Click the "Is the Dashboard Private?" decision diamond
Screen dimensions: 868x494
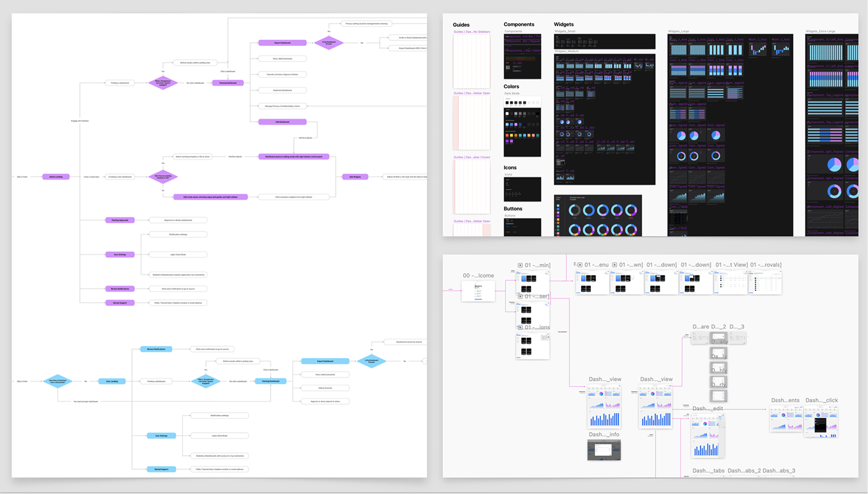pyautogui.click(x=329, y=43)
